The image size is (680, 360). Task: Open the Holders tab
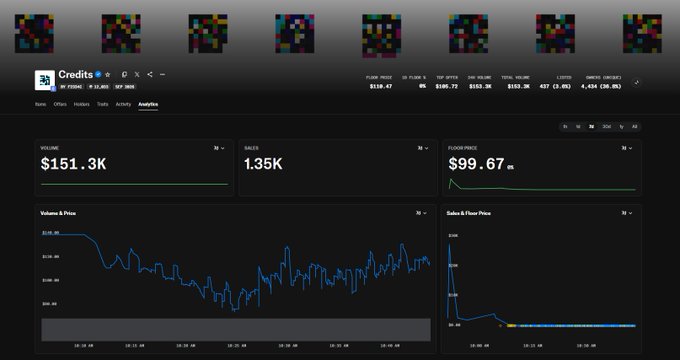tap(82, 104)
